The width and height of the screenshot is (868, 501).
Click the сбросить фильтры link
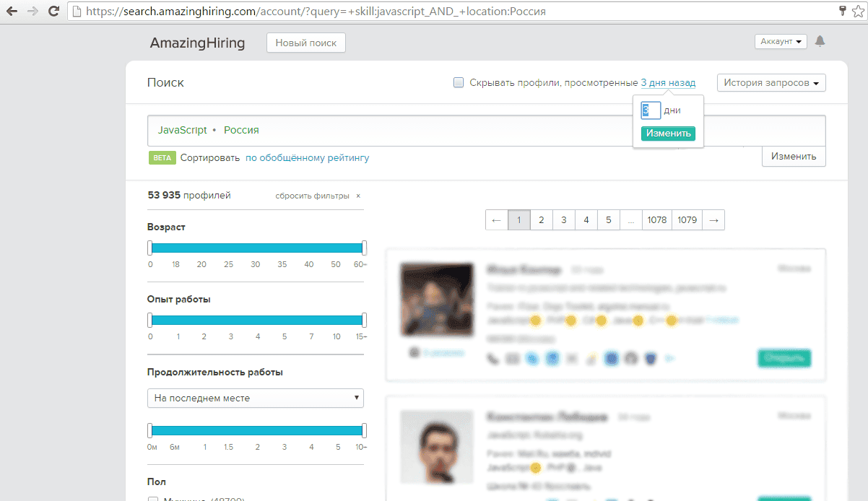click(x=312, y=196)
